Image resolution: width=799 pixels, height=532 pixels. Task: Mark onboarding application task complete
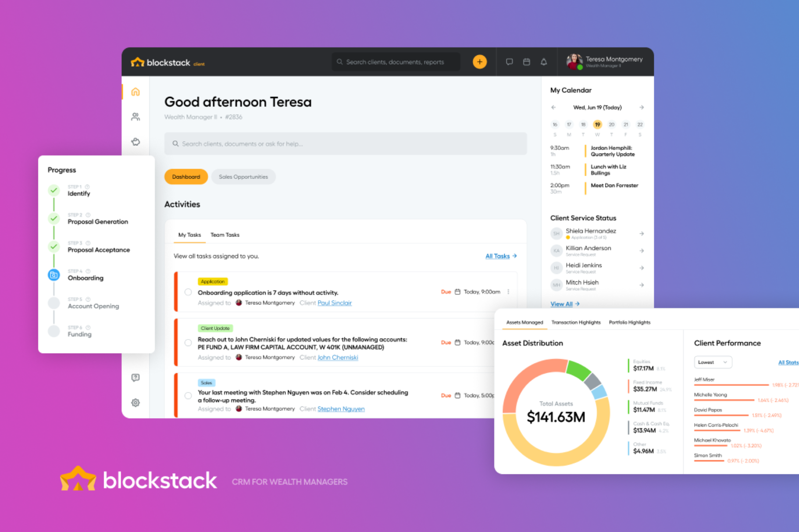(188, 292)
